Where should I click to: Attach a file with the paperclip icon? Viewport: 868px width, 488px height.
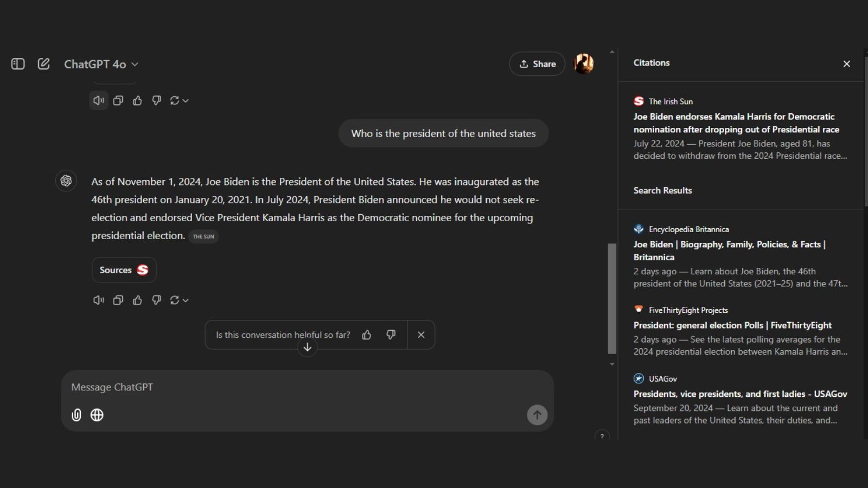click(76, 415)
